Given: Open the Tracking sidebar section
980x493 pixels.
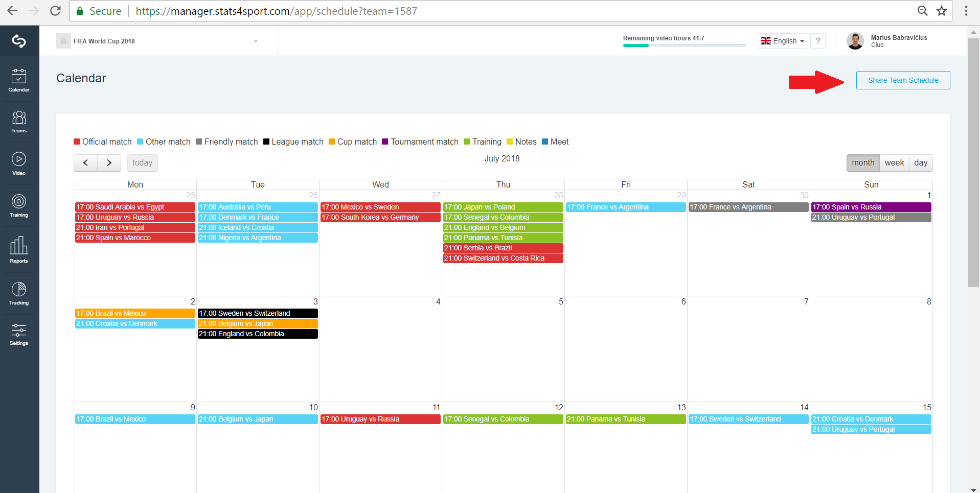Looking at the screenshot, I should point(19,293).
